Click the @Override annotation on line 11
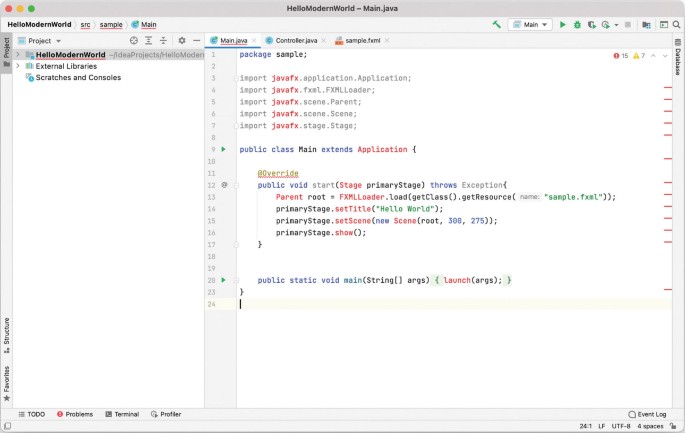685x433 pixels. tap(278, 173)
